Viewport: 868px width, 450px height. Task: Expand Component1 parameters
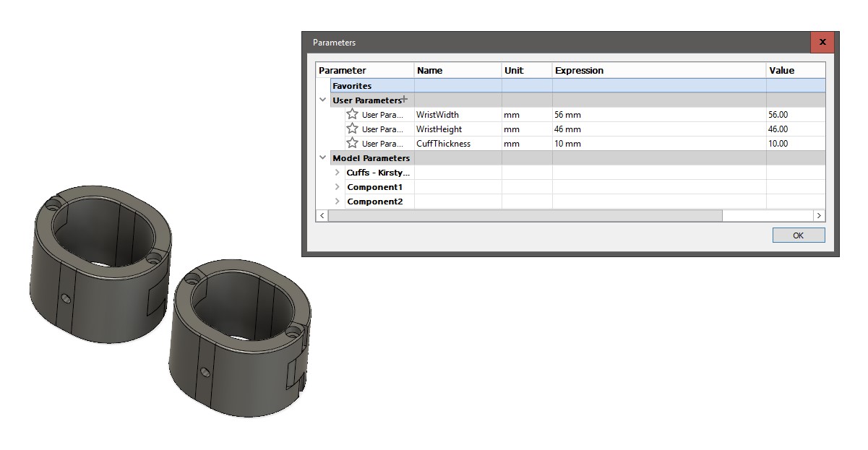tap(338, 187)
